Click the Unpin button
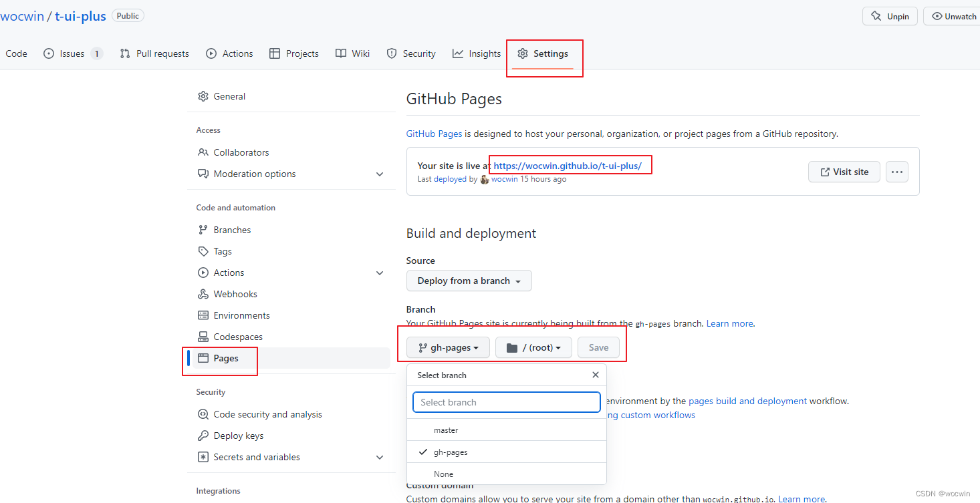This screenshot has width=980, height=503. click(x=890, y=16)
